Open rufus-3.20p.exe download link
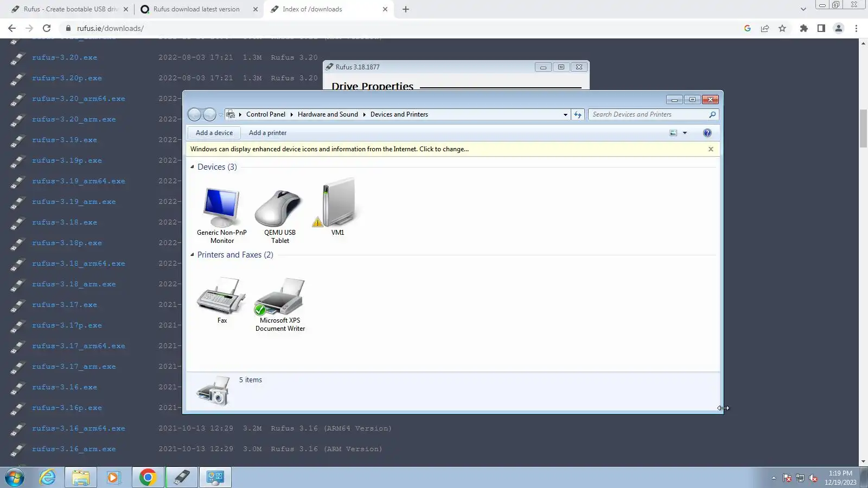 click(x=67, y=78)
